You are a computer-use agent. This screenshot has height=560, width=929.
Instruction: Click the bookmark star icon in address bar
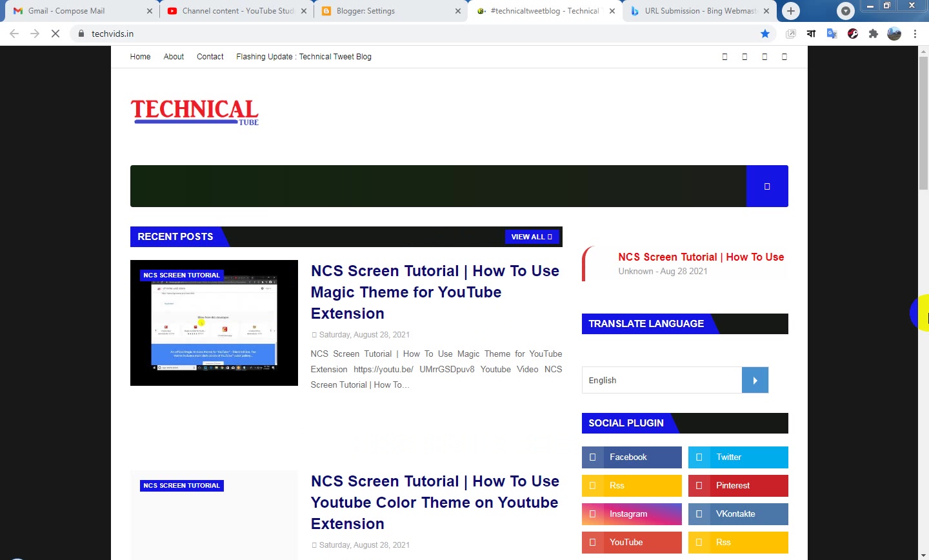[x=765, y=34]
